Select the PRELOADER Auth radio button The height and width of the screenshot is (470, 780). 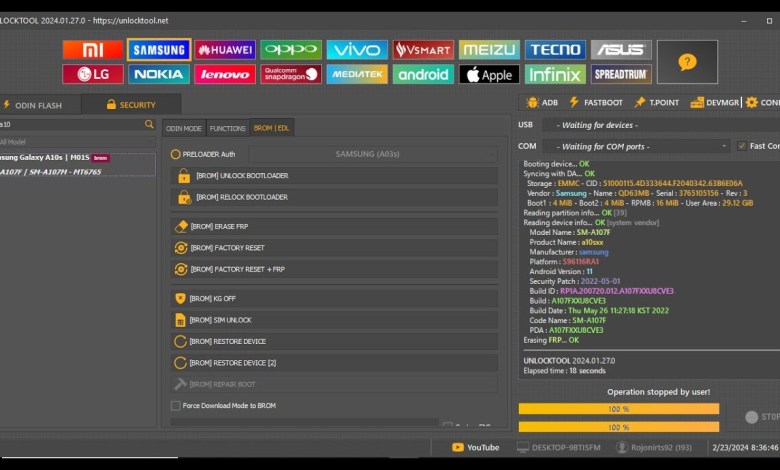(x=176, y=154)
